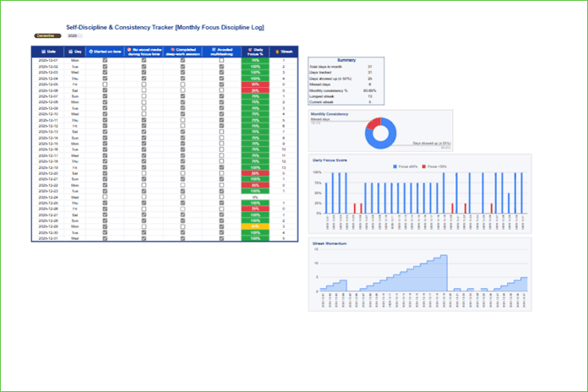Click the Summary panel heading
Viewport: 588px width, 392px height.
[346, 60]
